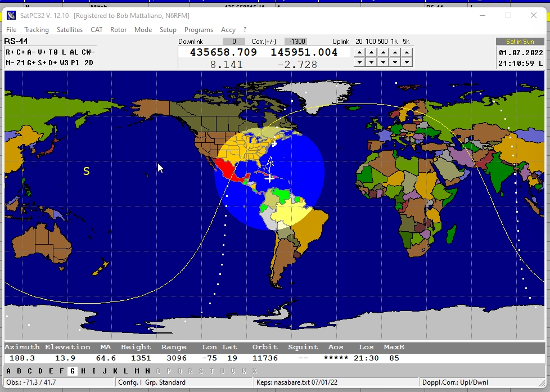Toggle the A- flag
Screen dimensions: 550x392
(31, 52)
